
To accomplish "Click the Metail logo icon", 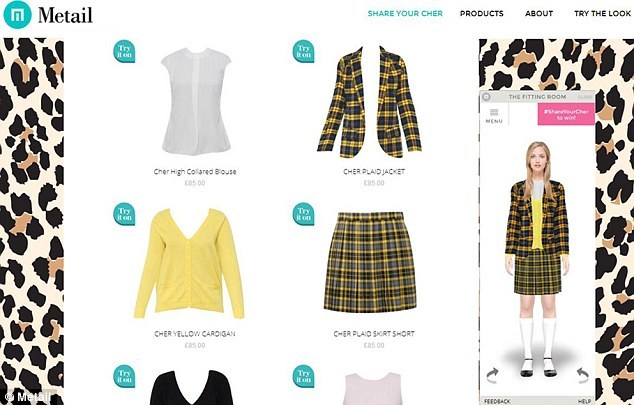I will click(x=17, y=15).
